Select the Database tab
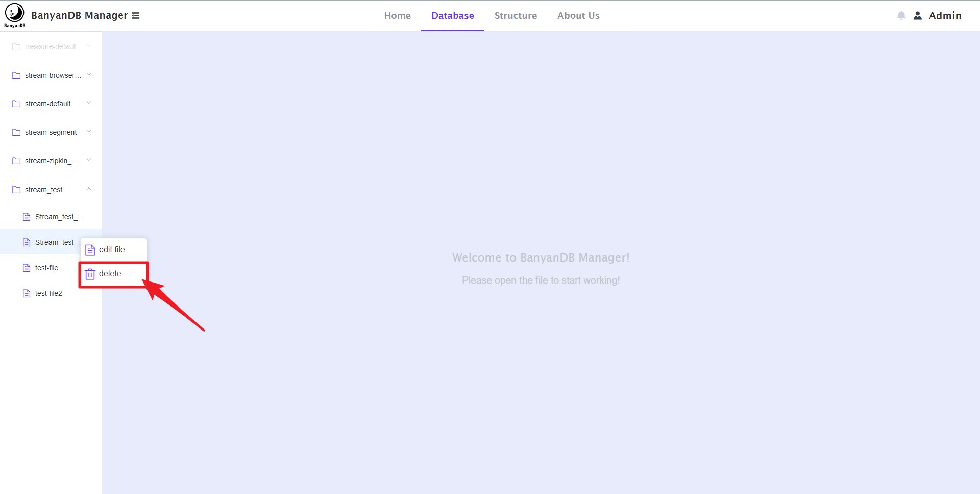 tap(453, 16)
